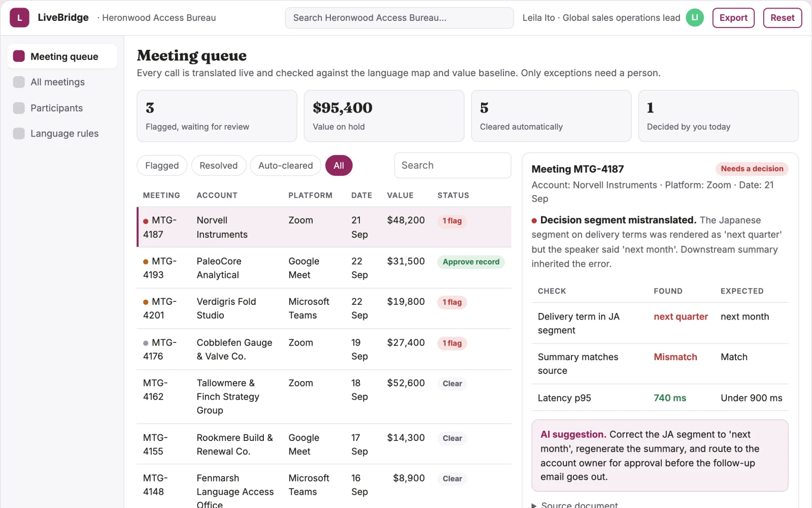
Task: Select the Resolved filter tab
Action: click(218, 166)
